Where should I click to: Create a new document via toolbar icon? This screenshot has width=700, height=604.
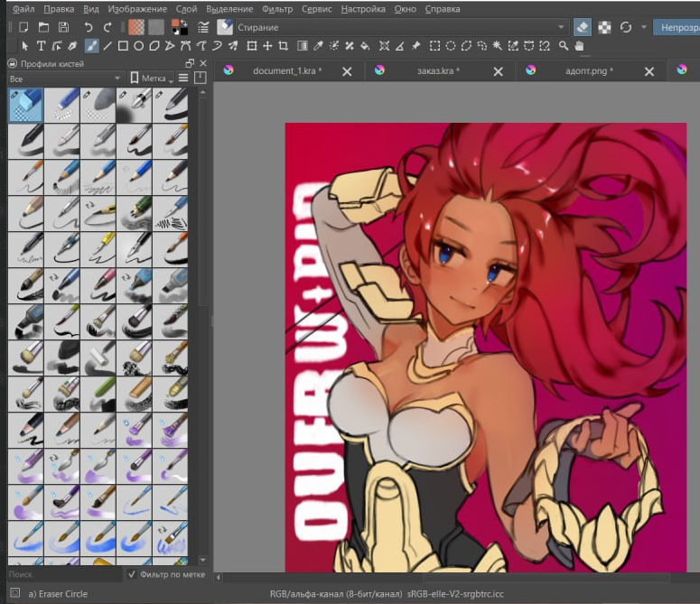(x=23, y=28)
